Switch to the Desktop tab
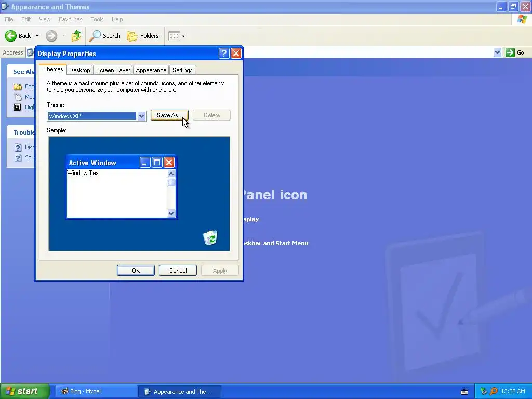532x399 pixels. [x=79, y=70]
